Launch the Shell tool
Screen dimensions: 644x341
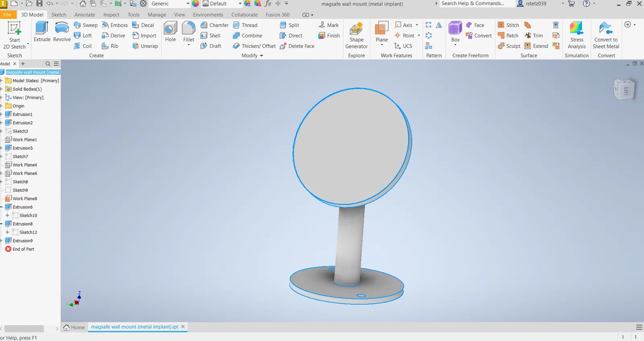(x=211, y=35)
